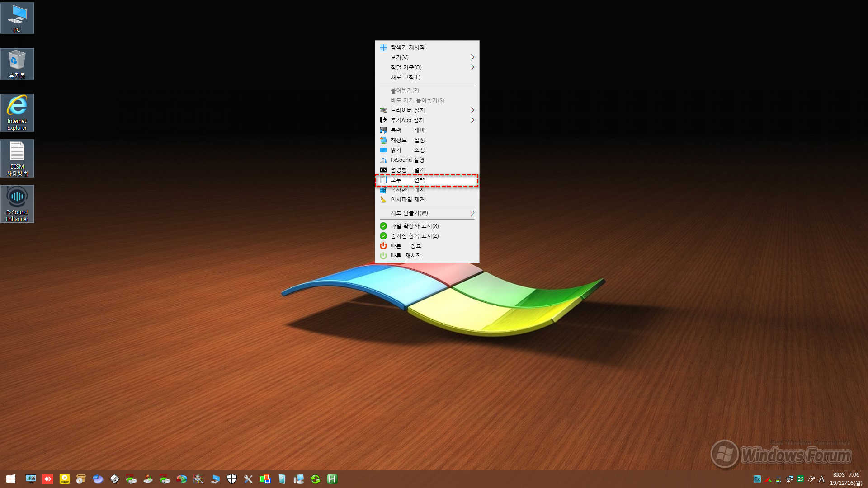Open the PC desktop icon

[x=17, y=18]
